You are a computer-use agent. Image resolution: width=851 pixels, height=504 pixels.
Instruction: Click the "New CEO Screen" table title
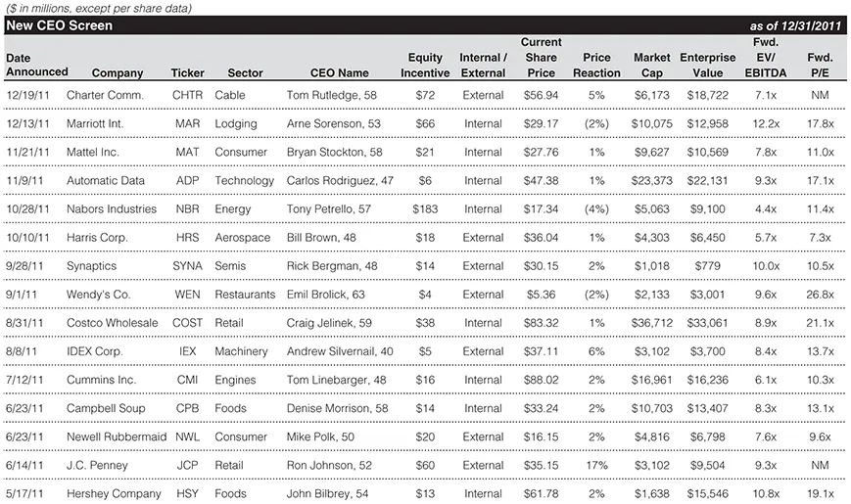60,25
